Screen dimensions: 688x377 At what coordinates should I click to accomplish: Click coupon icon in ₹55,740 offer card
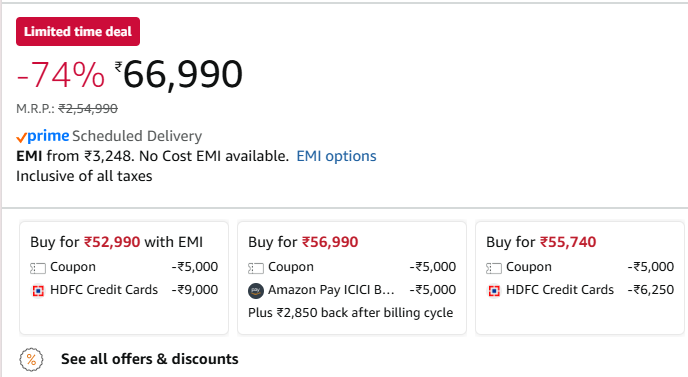494,268
